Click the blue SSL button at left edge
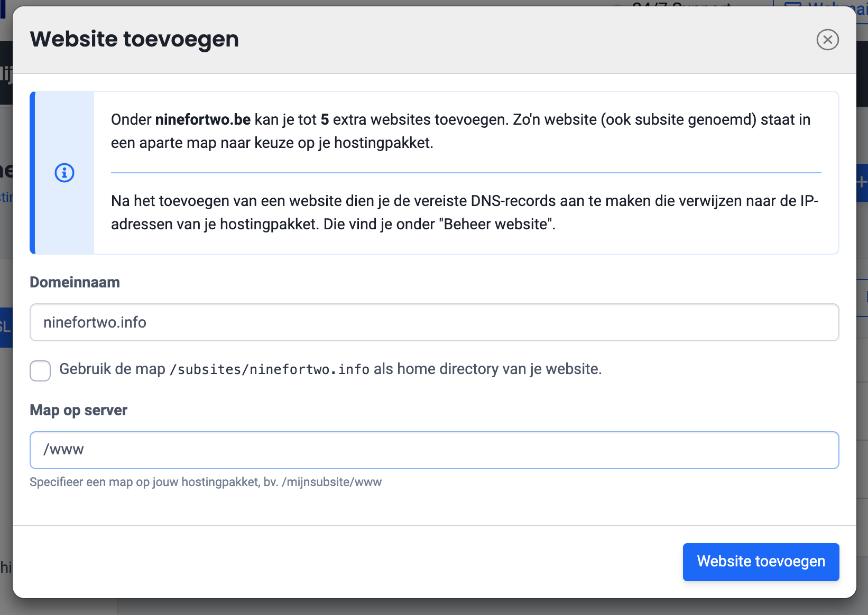Screen dimensions: 868x615 click(5, 327)
